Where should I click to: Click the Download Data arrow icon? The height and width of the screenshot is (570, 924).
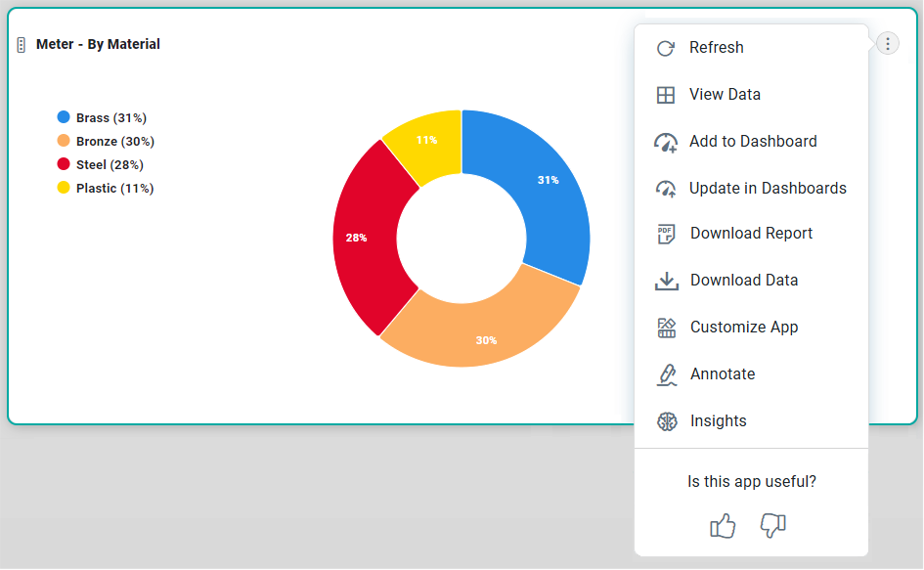pyautogui.click(x=666, y=281)
